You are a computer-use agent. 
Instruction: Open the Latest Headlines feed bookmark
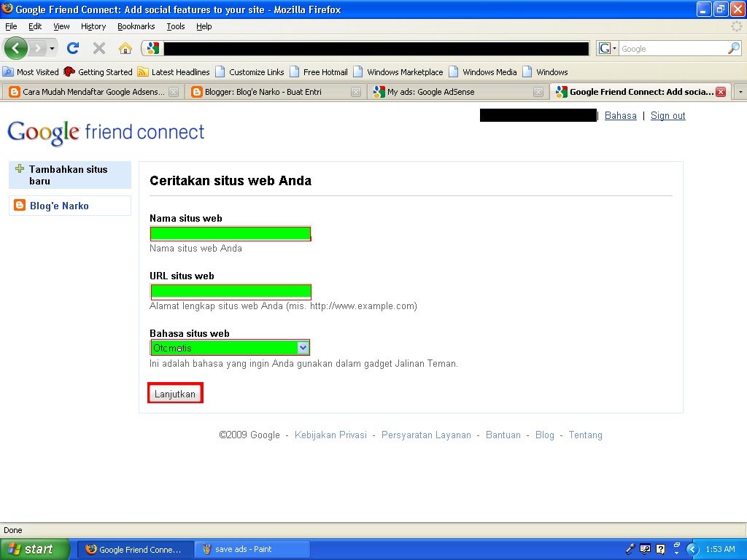(x=174, y=72)
